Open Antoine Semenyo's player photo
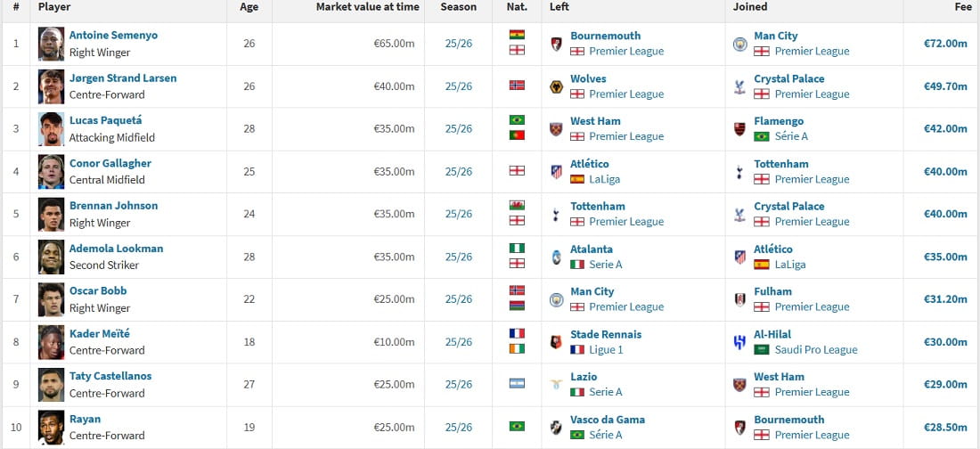980x449 pixels. pos(51,44)
